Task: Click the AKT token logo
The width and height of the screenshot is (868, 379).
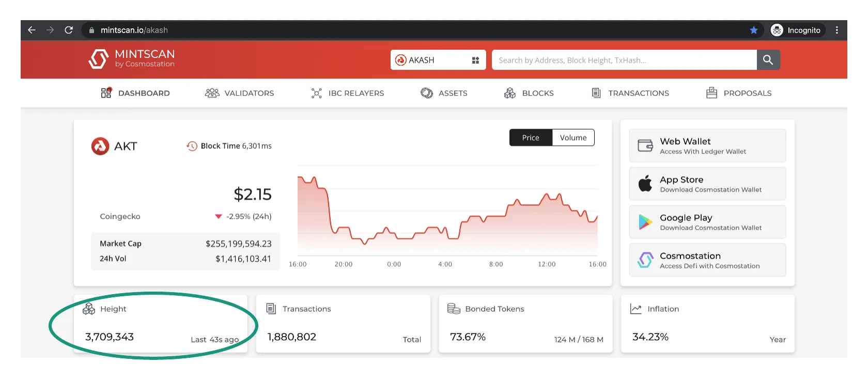Action: pos(100,146)
